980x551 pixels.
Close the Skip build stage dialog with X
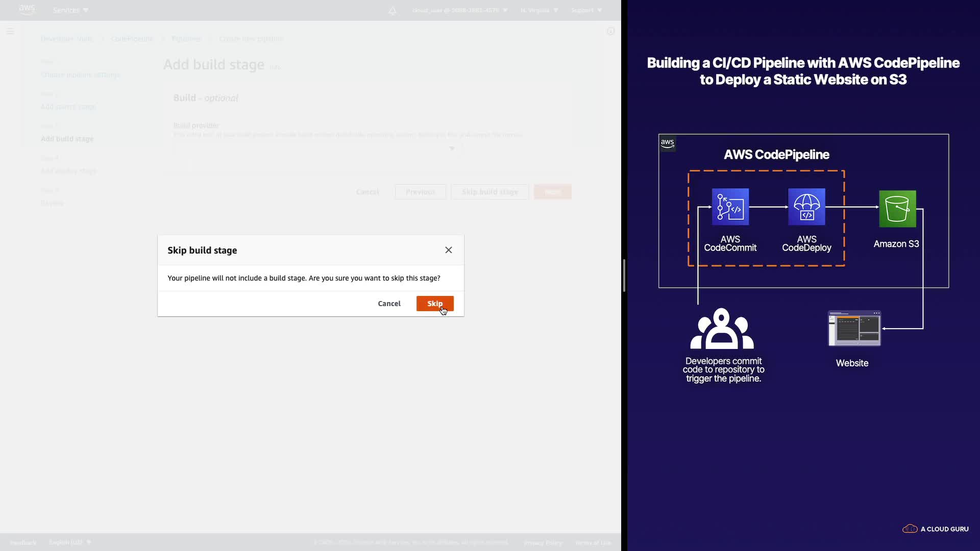[x=448, y=250]
